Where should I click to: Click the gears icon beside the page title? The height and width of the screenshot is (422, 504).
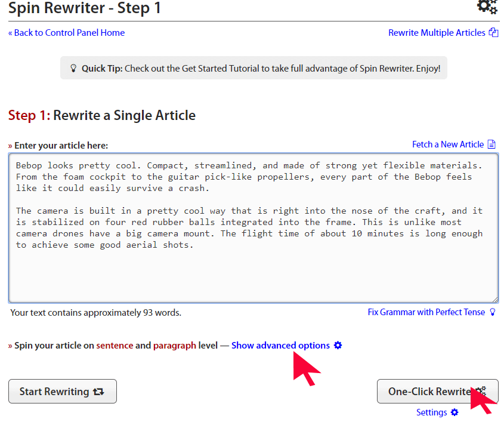[487, 7]
